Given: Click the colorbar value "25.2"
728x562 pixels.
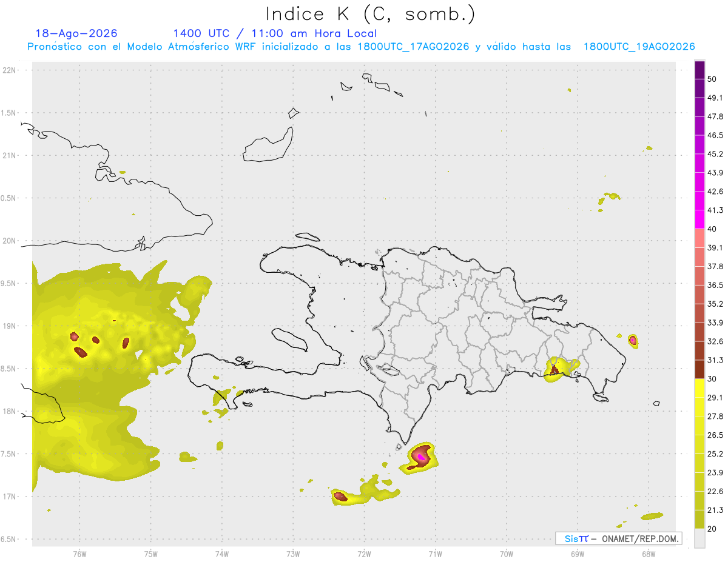Looking at the screenshot, I should pos(715,454).
